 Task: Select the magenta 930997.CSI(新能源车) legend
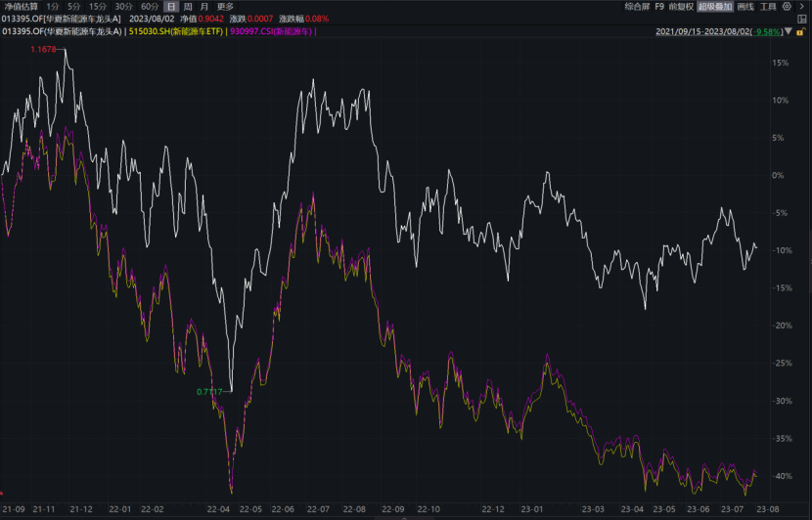pos(271,31)
